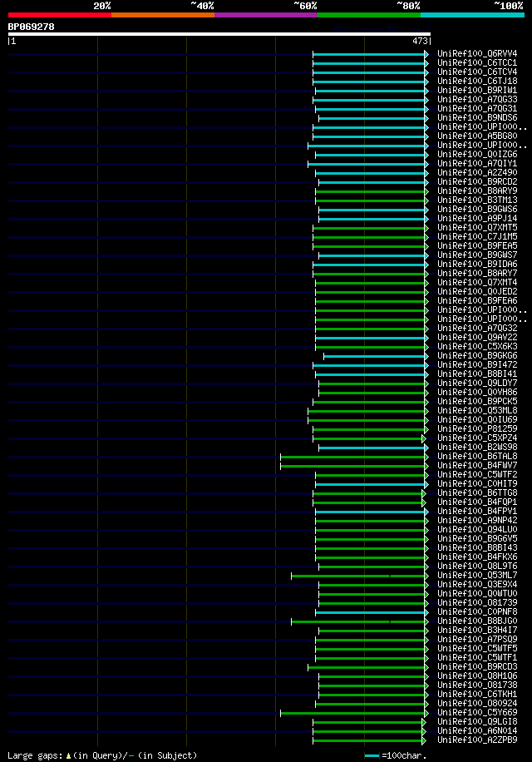Viewport: 532px width, 762px height.
Task: Open hit UniRef100_B8ARY9
Action: coord(477,191)
